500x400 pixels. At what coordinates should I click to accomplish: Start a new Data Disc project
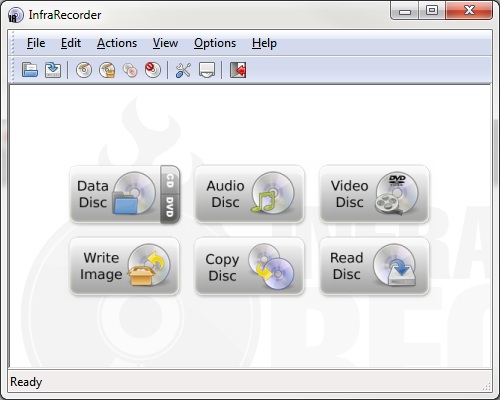[x=116, y=194]
